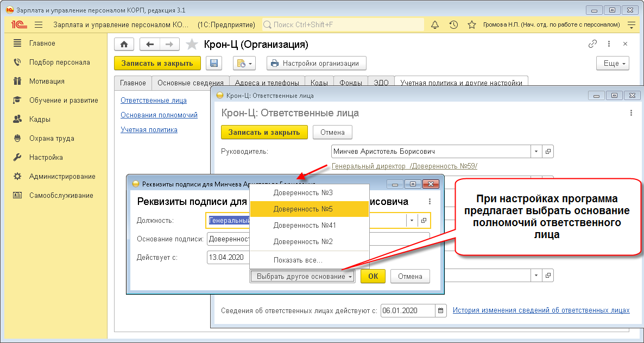Expand Руководитель dropdown arrow
This screenshot has width=644, height=343.
(536, 151)
